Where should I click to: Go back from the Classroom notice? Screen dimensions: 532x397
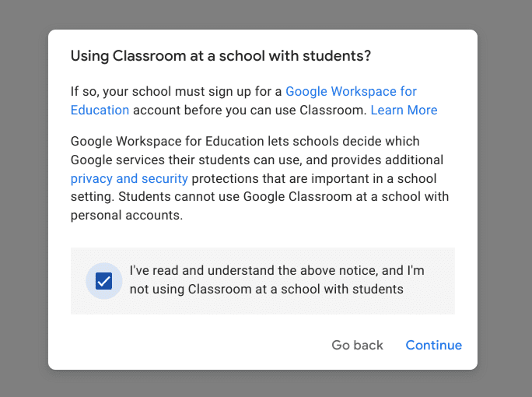pyautogui.click(x=357, y=345)
